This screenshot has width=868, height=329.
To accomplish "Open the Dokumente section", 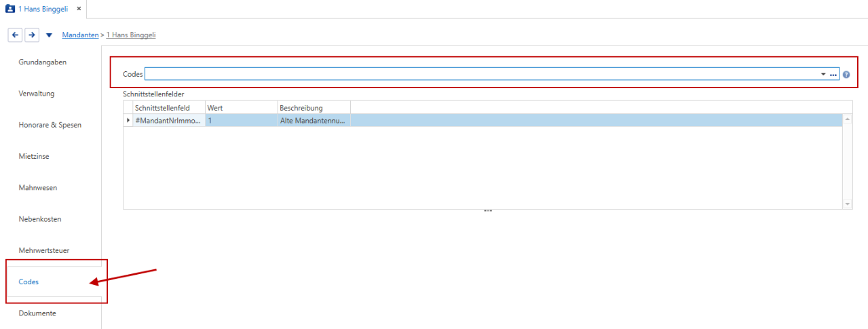I will (37, 313).
